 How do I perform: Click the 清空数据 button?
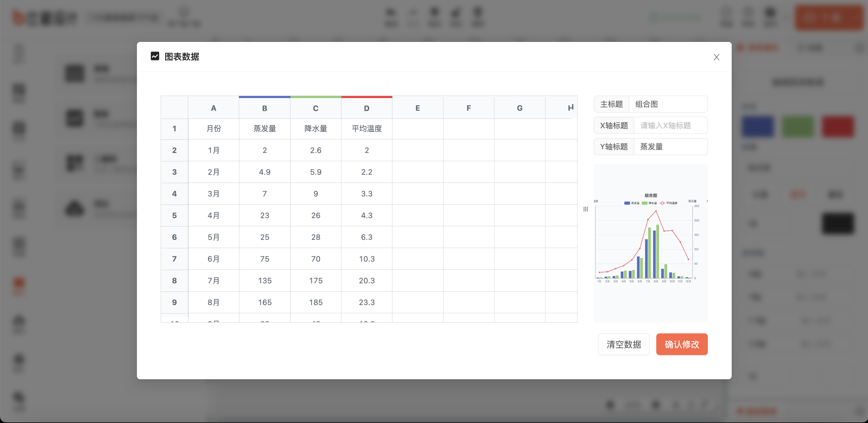click(624, 344)
